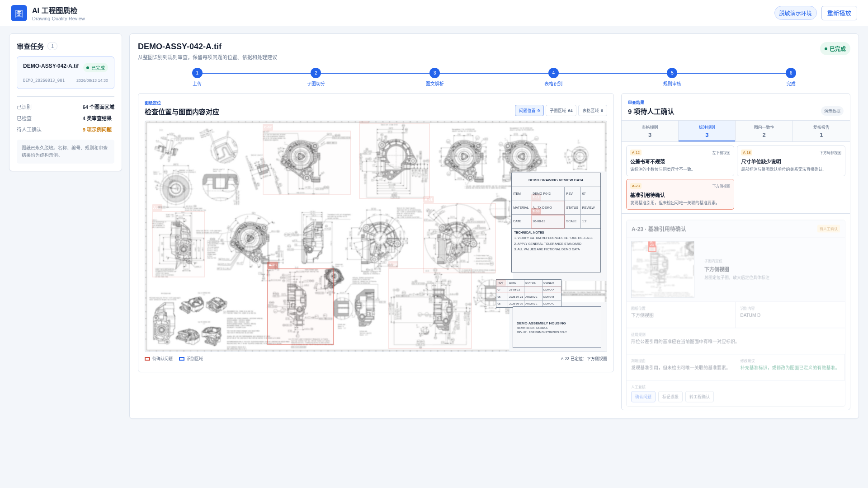Switch to the 表格规则 tab
This screenshot has width=868, height=488.
650,131
